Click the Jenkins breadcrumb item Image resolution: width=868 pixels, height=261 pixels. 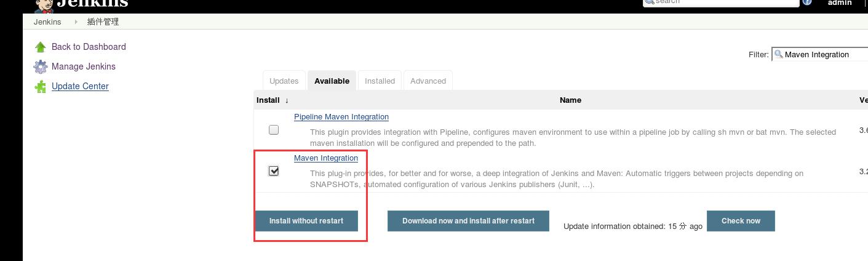pyautogui.click(x=47, y=22)
